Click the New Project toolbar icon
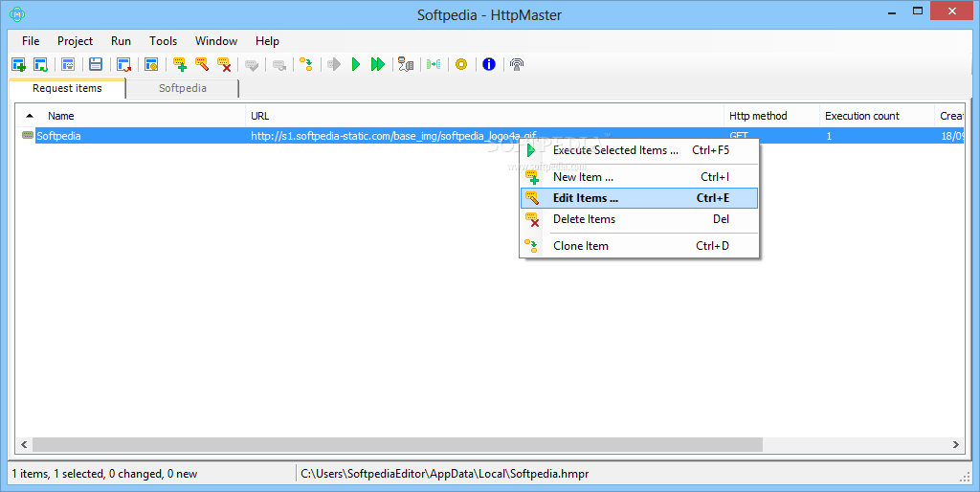Image resolution: width=980 pixels, height=492 pixels. click(19, 64)
